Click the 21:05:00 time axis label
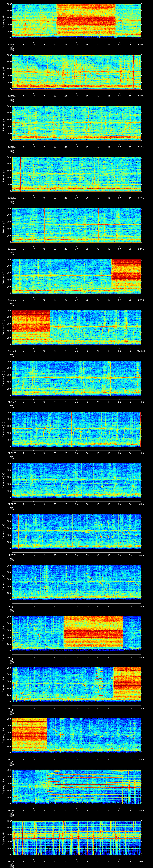 [x=12, y=657]
